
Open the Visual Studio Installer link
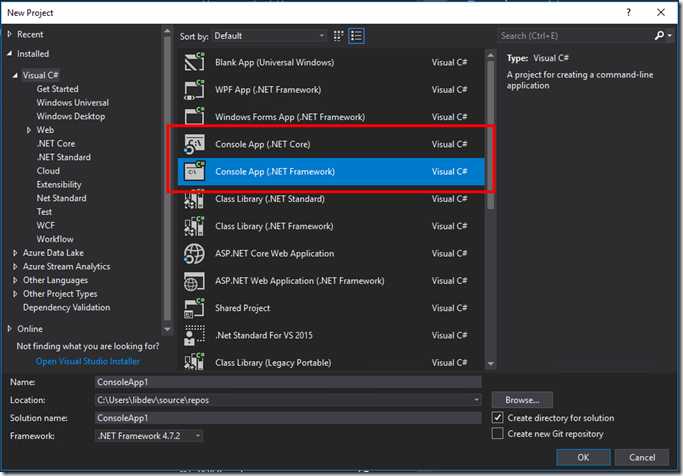pos(88,361)
